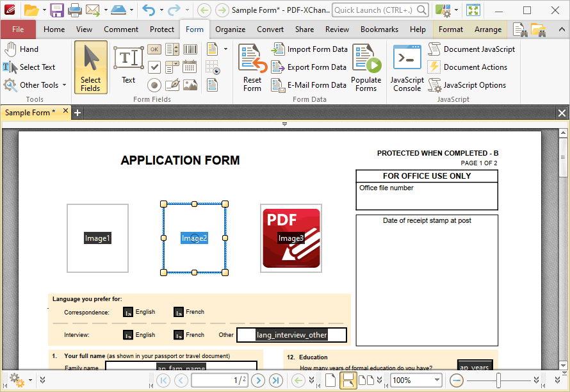Expand the e-mail options dropdown arrow
This screenshot has width=570, height=392.
point(106,10)
